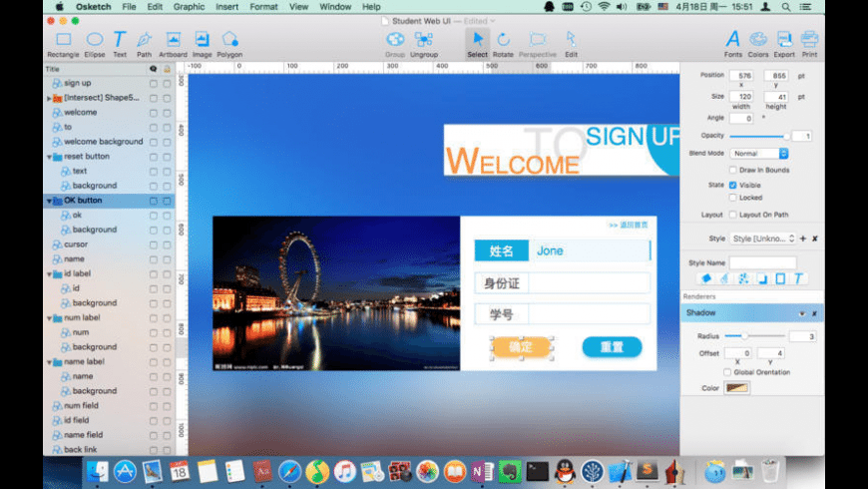Add a new style with plus button

coord(803,239)
